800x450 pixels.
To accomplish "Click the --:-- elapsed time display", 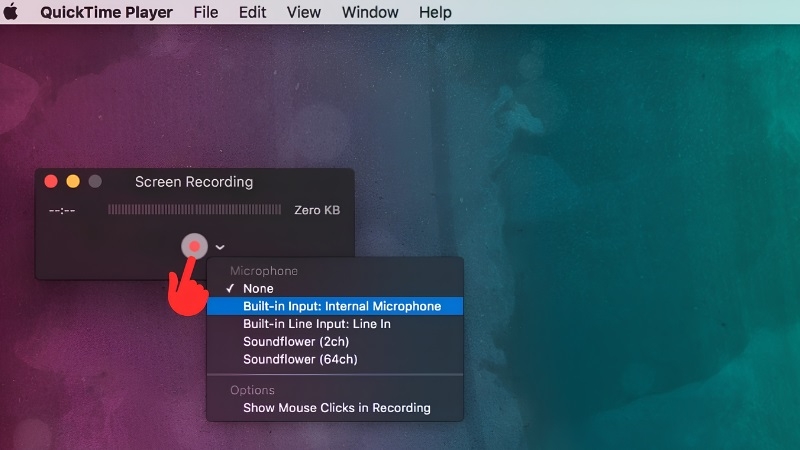I will [x=62, y=210].
